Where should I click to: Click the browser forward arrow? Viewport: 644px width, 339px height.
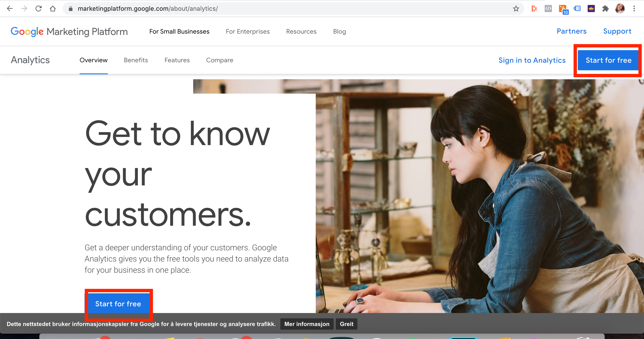[x=24, y=9]
